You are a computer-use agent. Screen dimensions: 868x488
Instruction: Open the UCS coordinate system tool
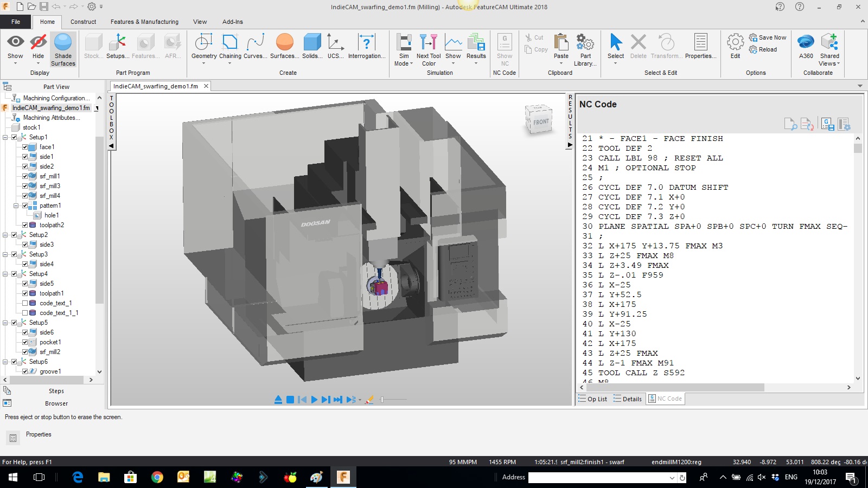335,47
